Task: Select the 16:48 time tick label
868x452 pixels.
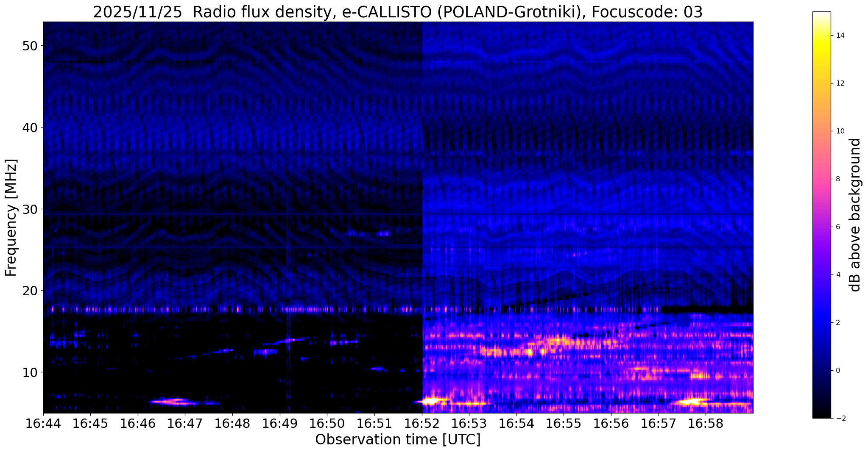Action: click(232, 423)
